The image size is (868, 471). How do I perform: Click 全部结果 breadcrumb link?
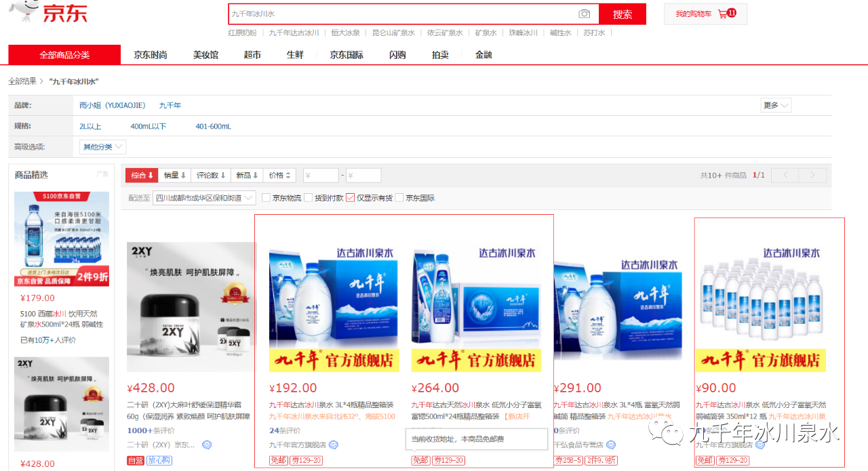tap(22, 81)
